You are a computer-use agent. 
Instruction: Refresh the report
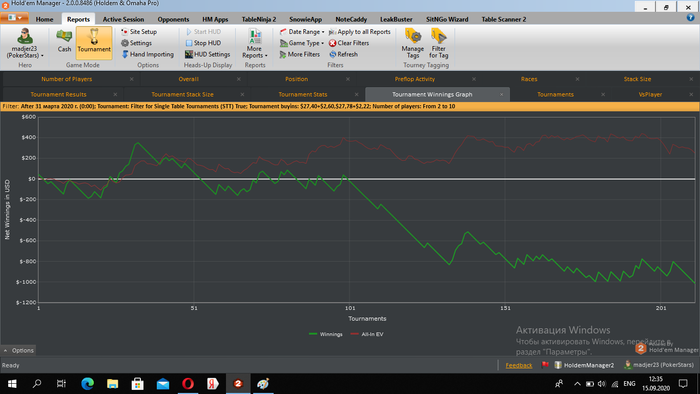343,54
